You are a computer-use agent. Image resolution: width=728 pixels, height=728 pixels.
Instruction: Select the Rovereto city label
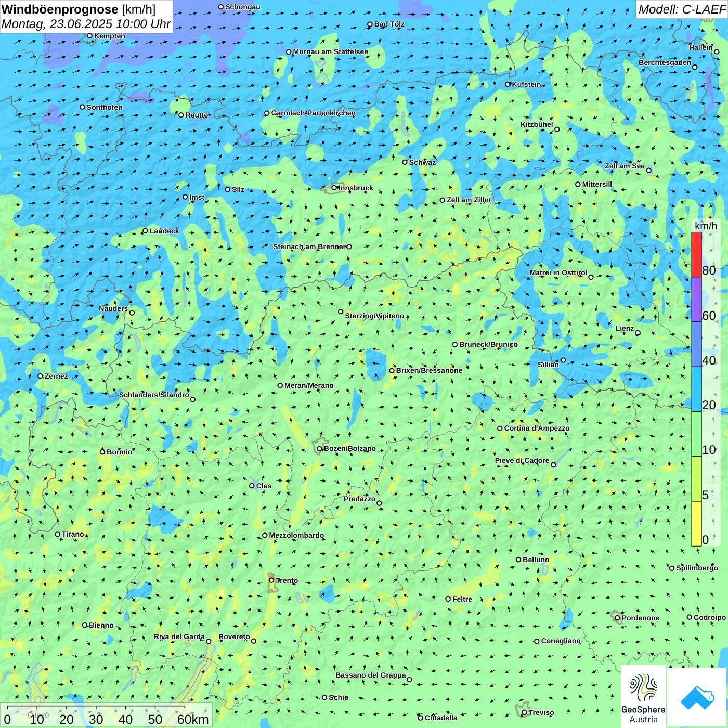tap(234, 636)
